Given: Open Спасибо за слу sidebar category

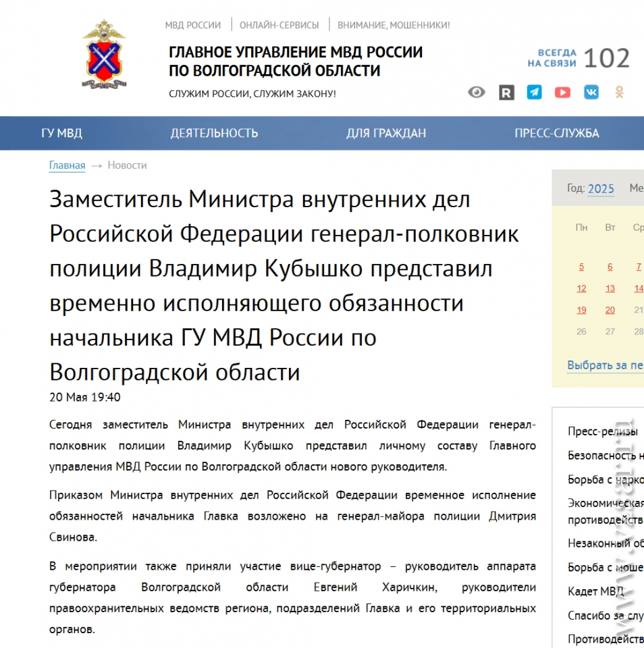Looking at the screenshot, I should click(606, 616).
